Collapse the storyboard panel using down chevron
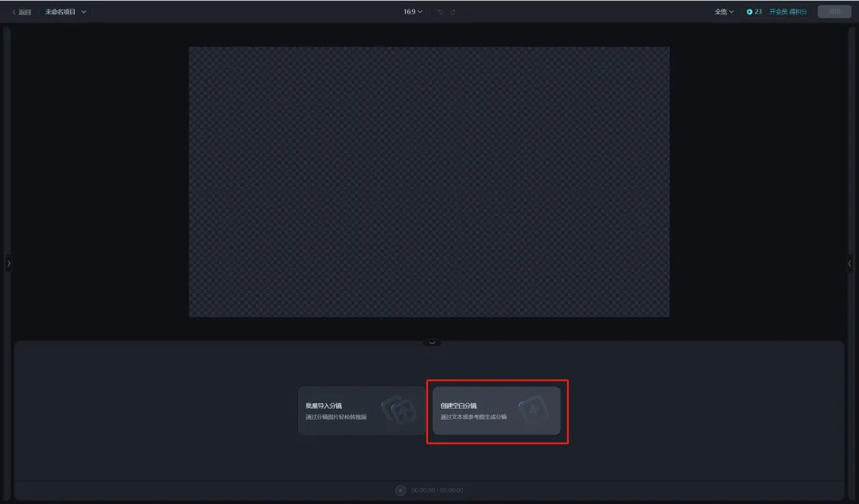Image resolution: width=859 pixels, height=504 pixels. [432, 343]
